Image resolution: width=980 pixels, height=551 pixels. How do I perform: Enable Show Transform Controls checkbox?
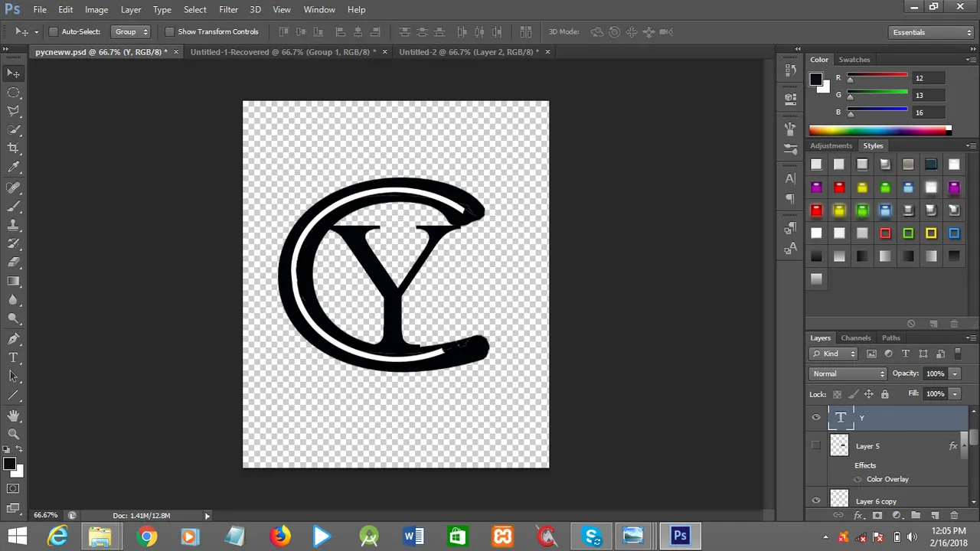[x=170, y=31]
